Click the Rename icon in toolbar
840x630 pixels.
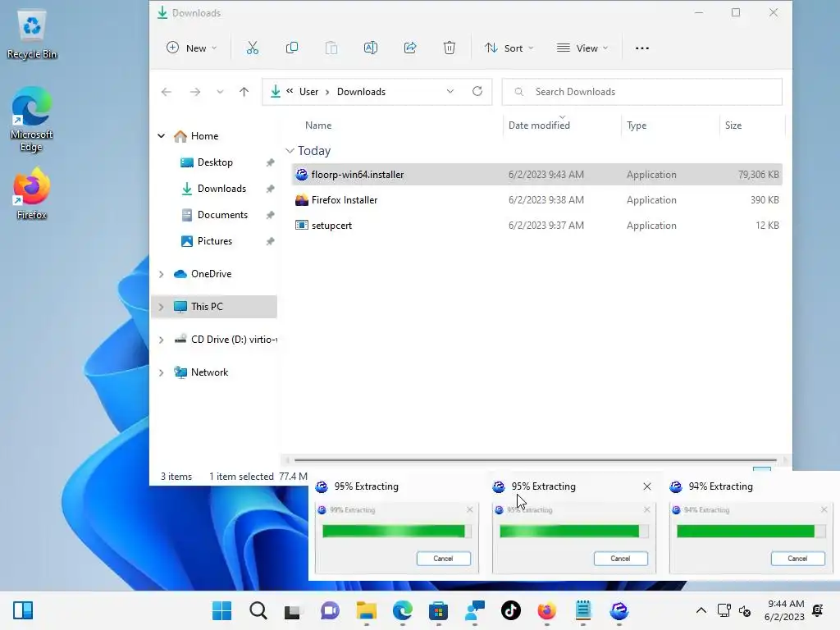371,48
